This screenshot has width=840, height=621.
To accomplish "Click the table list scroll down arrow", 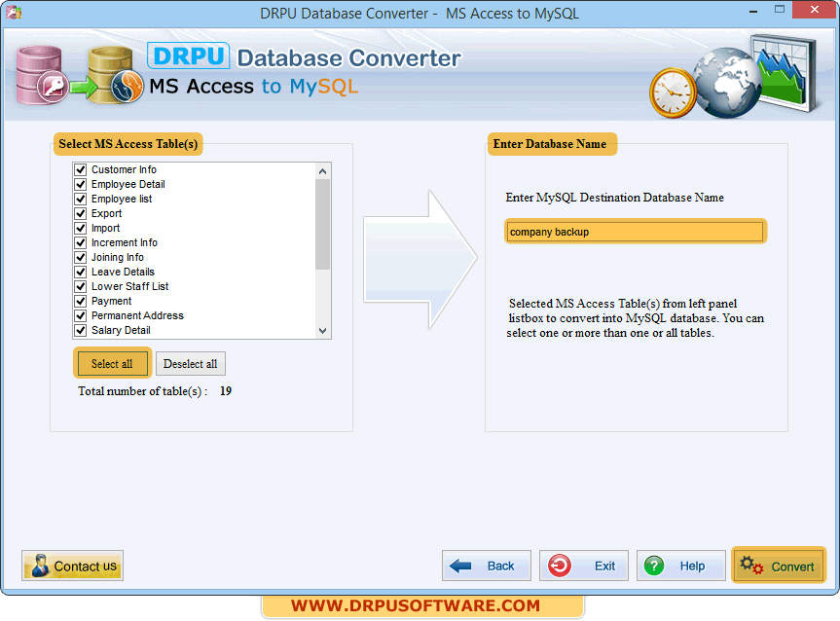I will (322, 331).
